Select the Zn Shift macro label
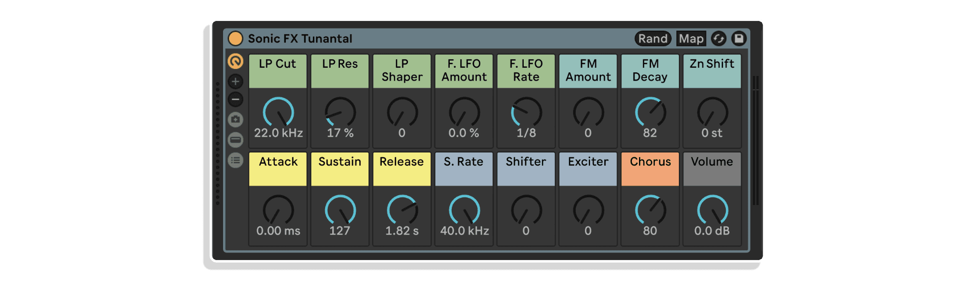Screen dimensions: 980x281 pyautogui.click(x=712, y=71)
